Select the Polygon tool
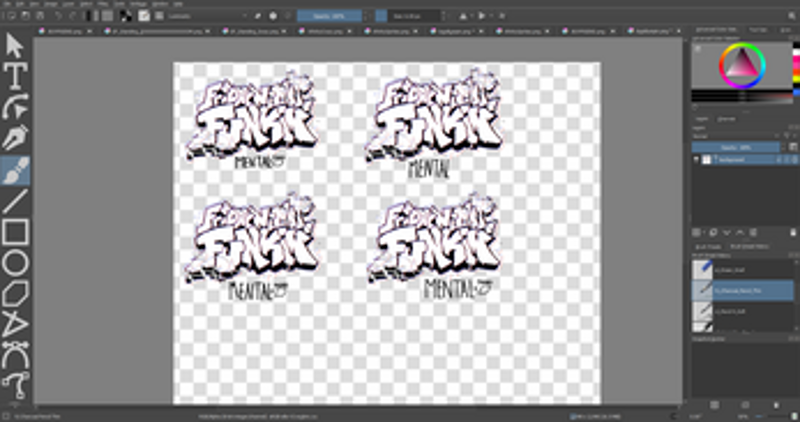This screenshot has height=422, width=800. click(15, 294)
